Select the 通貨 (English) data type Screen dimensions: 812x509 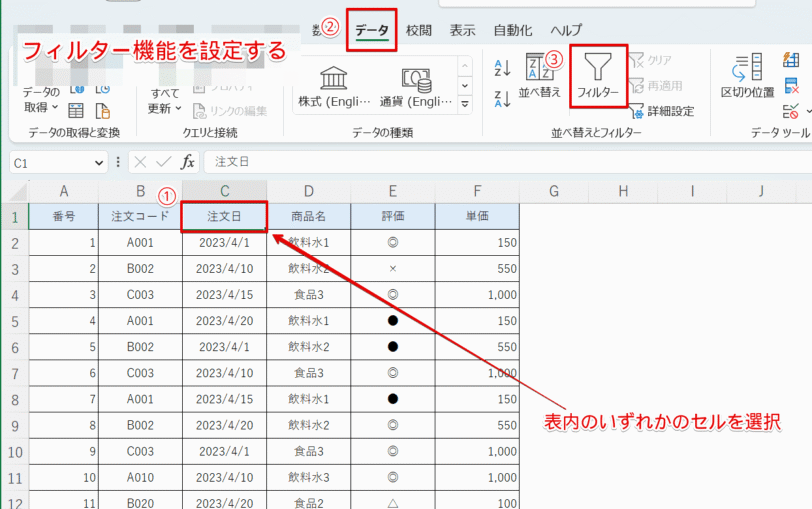(x=416, y=86)
